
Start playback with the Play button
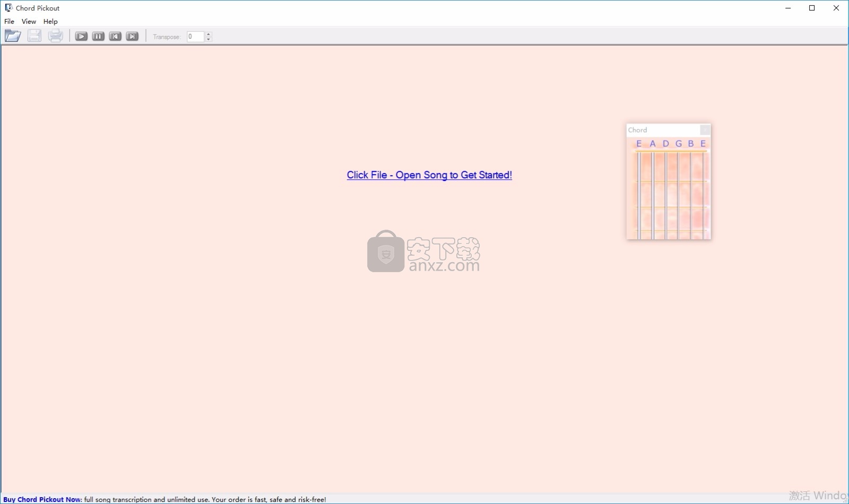click(x=81, y=37)
